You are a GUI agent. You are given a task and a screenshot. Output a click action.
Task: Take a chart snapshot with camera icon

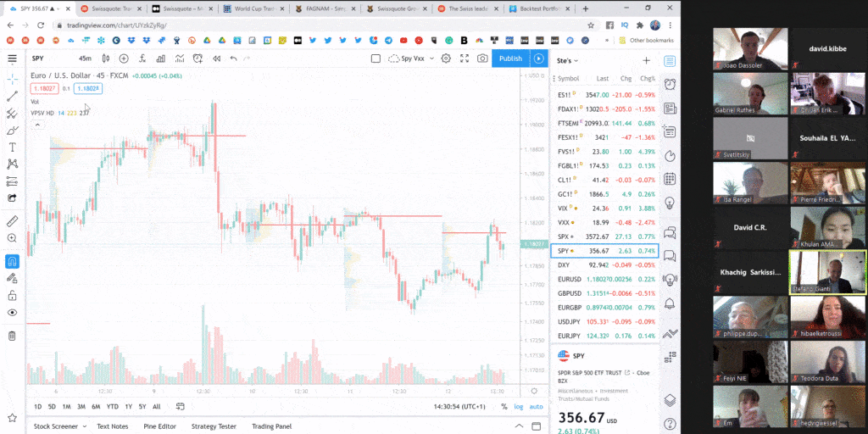482,58
